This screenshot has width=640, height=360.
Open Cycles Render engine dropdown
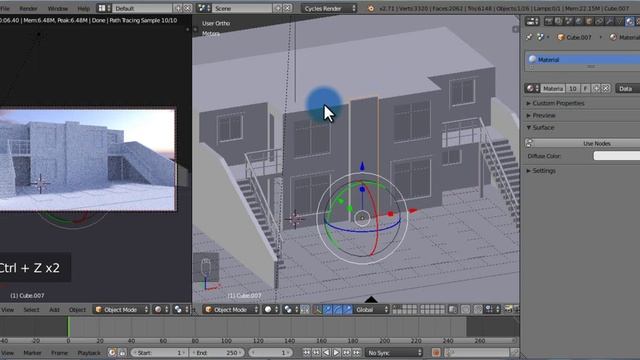point(329,8)
